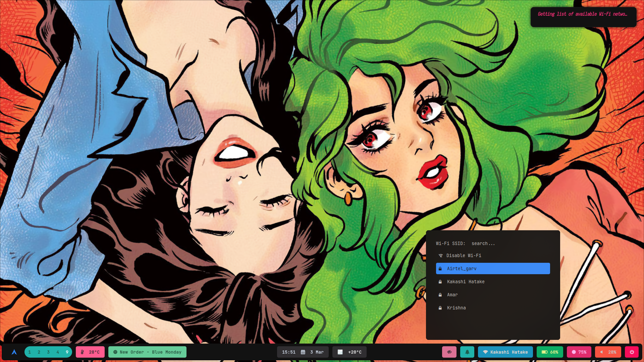Click the New Order - Blue Monday player
This screenshot has height=362, width=644.
coord(147,352)
